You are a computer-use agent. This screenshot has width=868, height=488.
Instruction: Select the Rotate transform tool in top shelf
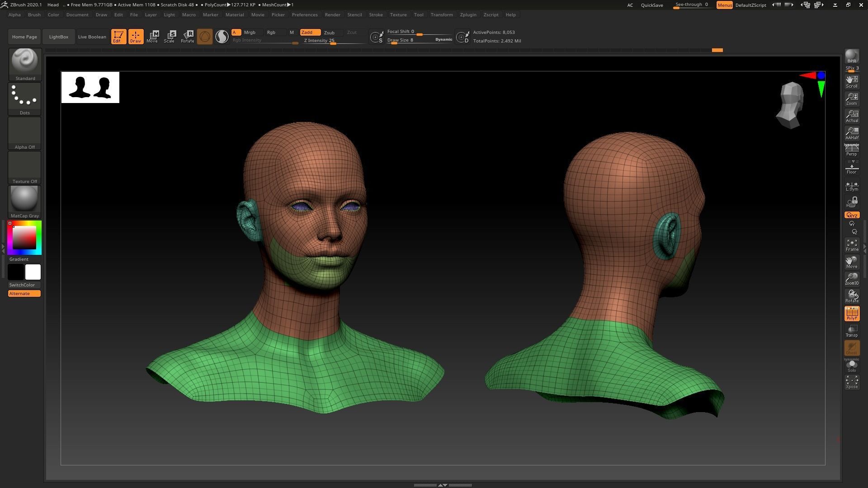click(x=187, y=37)
